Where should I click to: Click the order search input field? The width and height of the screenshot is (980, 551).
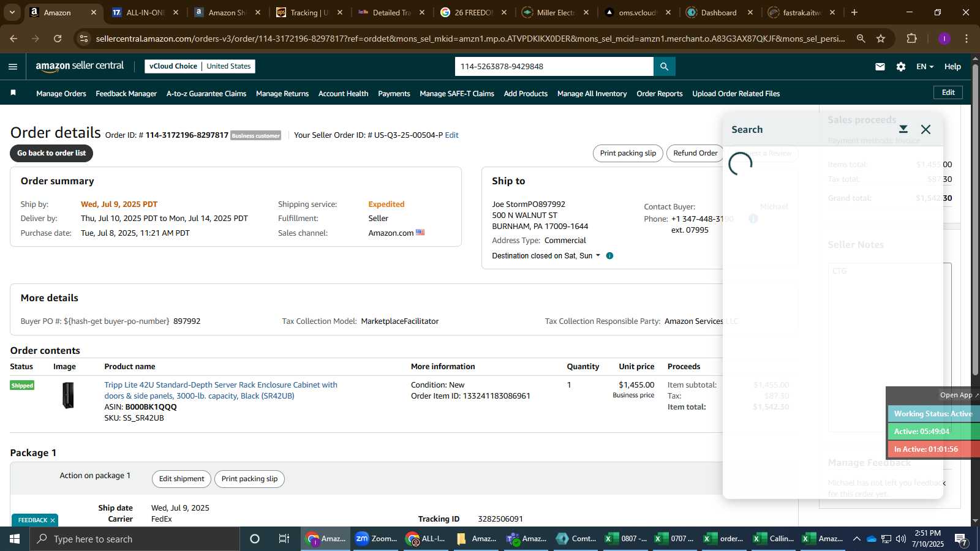click(x=554, y=66)
